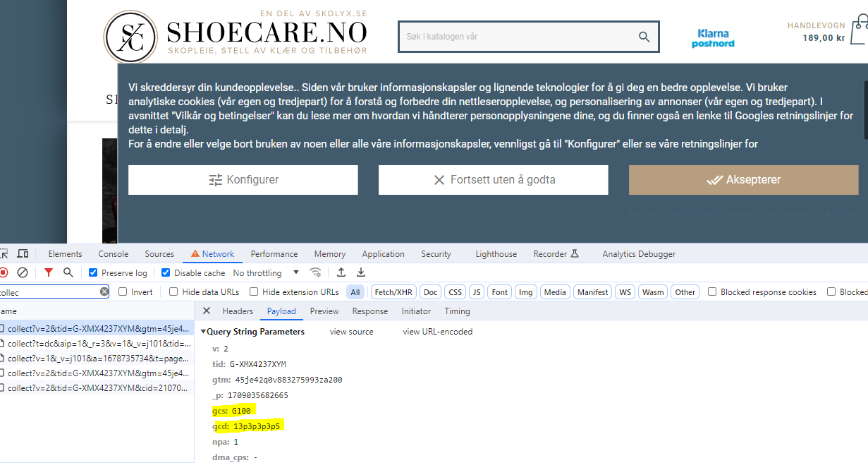Viewport: 868px width, 463px height.
Task: Filter requests by Media
Action: point(555,292)
